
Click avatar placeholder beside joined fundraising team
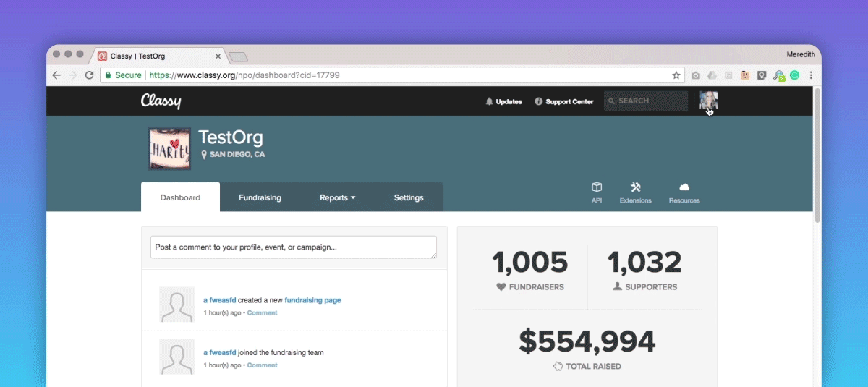tap(177, 357)
